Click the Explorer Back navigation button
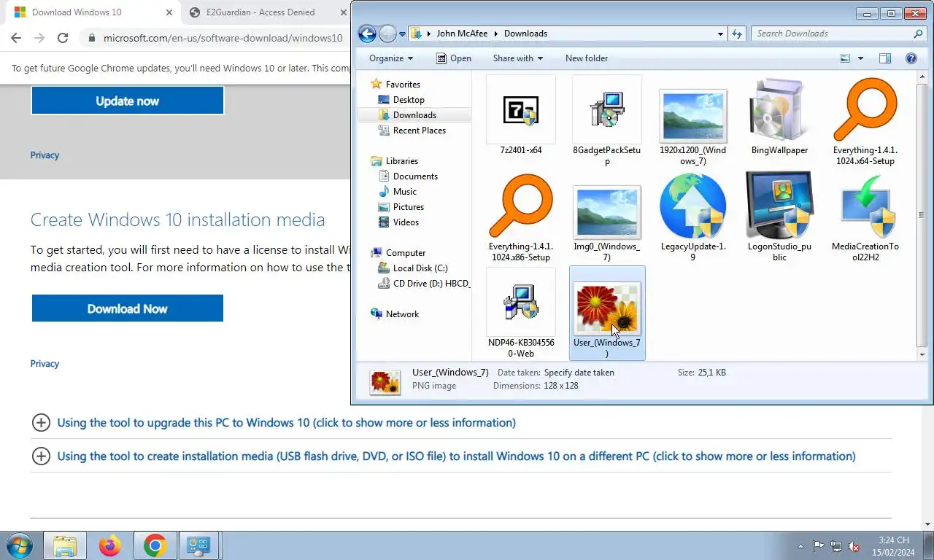This screenshot has height=560, width=934. click(367, 34)
